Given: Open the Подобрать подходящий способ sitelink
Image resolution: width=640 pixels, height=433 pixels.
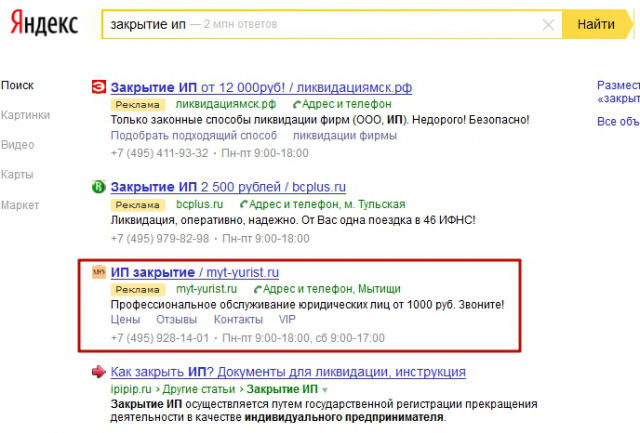Looking at the screenshot, I should (194, 135).
